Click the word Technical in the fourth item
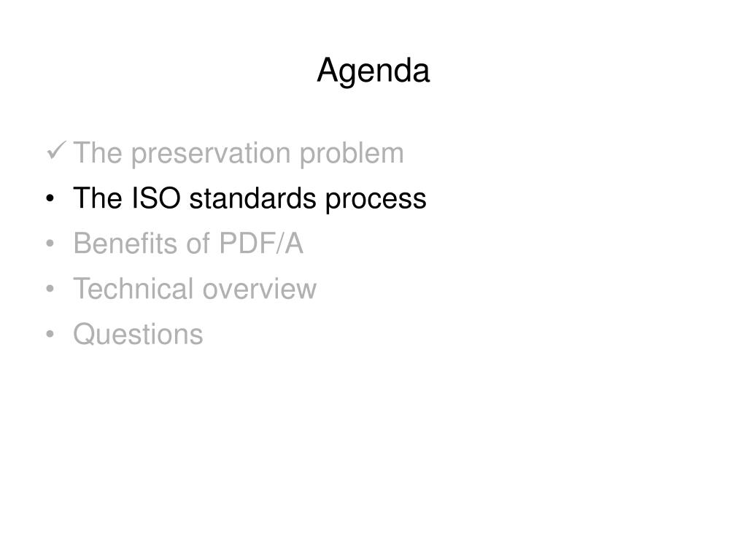 (133, 289)
